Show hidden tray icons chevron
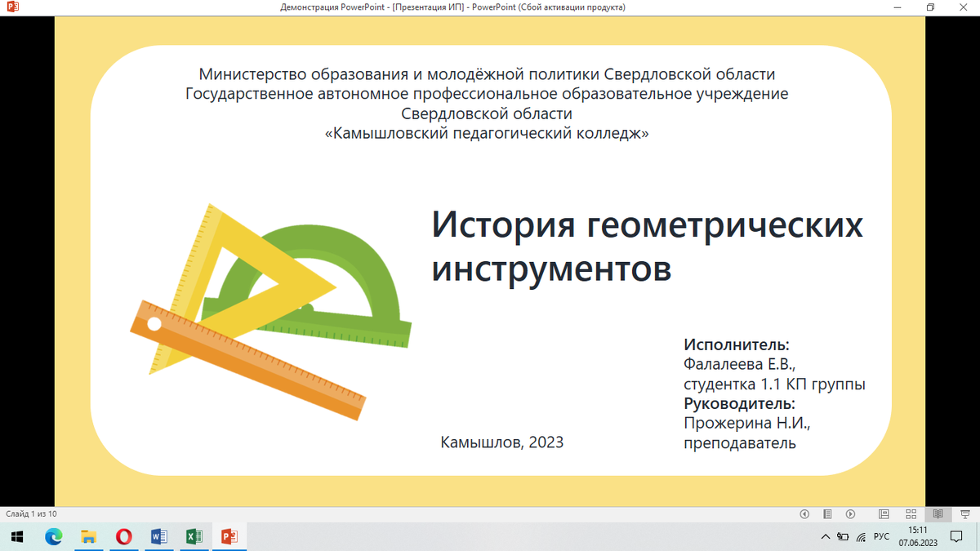The image size is (980, 551). tap(826, 536)
